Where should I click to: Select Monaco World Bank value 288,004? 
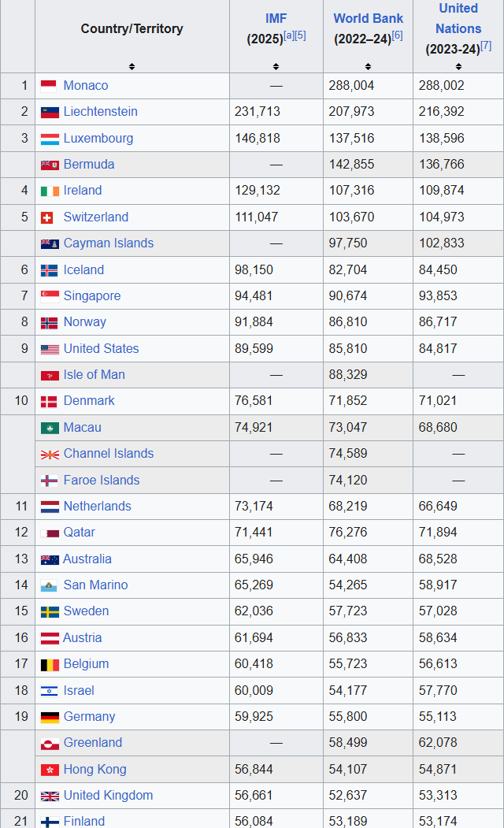pos(351,86)
